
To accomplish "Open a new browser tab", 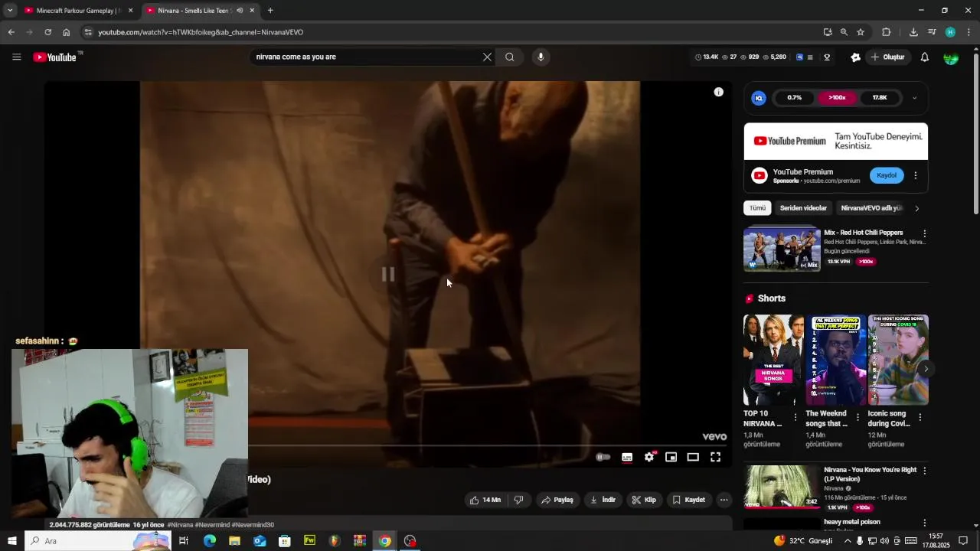I will pos(270,11).
